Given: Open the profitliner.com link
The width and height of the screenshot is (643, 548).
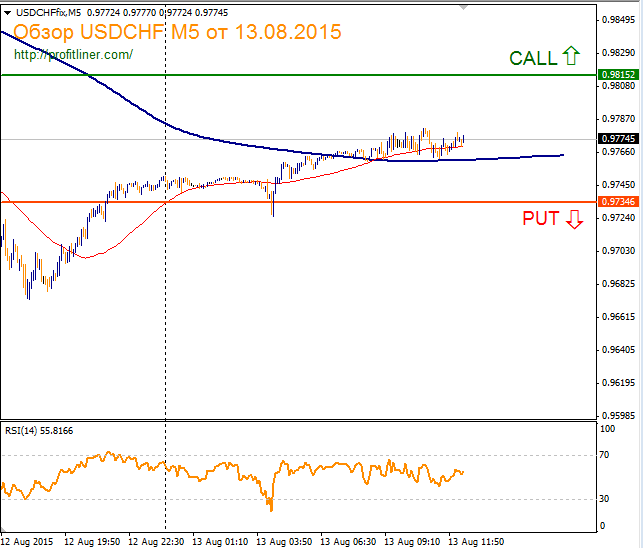Looking at the screenshot, I should coord(73,55).
